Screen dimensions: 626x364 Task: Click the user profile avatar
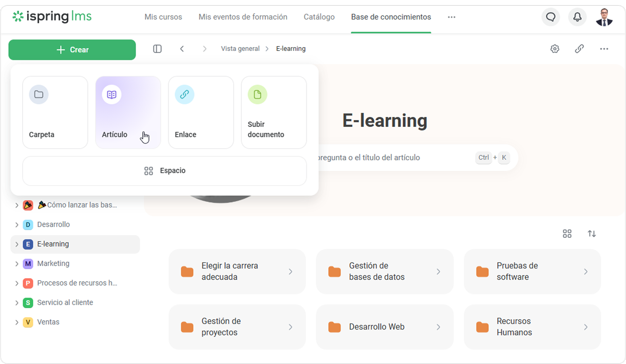tap(604, 17)
